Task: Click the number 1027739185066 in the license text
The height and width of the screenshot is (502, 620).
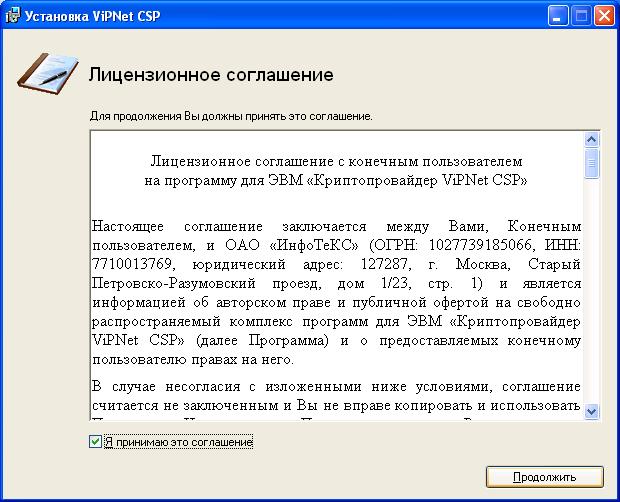Action: point(480,245)
